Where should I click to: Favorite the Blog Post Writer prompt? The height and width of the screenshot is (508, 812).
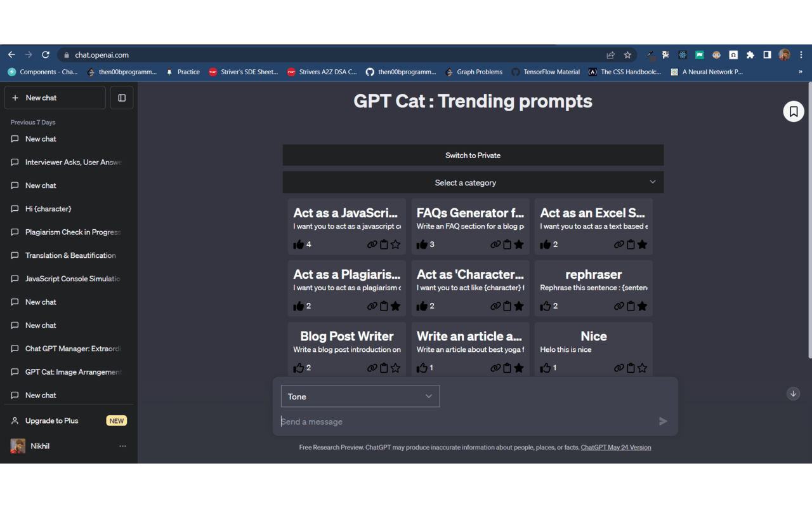click(x=396, y=367)
